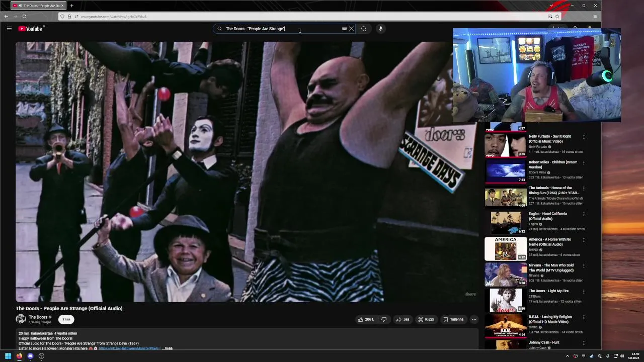Open Animals House of the Rising Sun thumbnail
Image resolution: width=644 pixels, height=362 pixels.
tap(506, 197)
